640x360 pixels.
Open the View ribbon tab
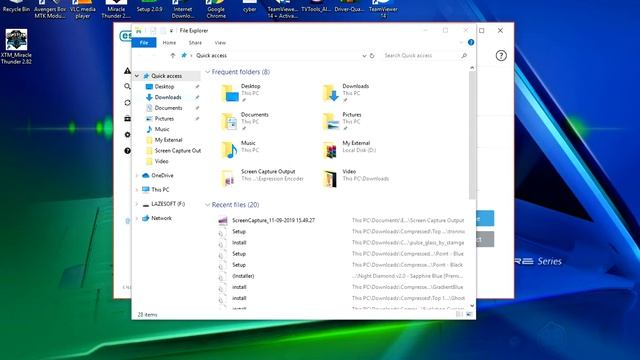pyautogui.click(x=220, y=42)
